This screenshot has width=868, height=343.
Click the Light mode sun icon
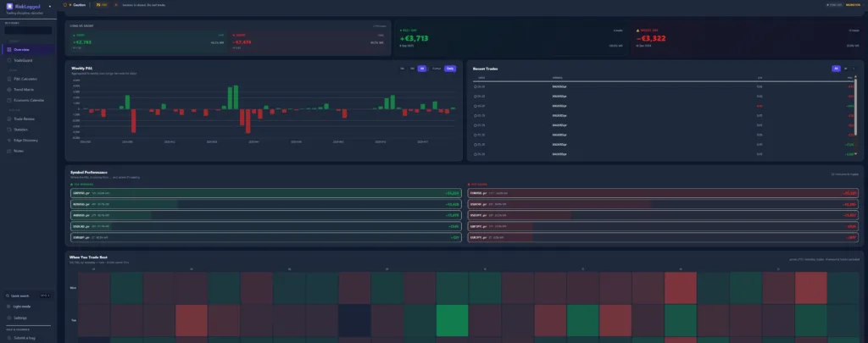pos(8,307)
